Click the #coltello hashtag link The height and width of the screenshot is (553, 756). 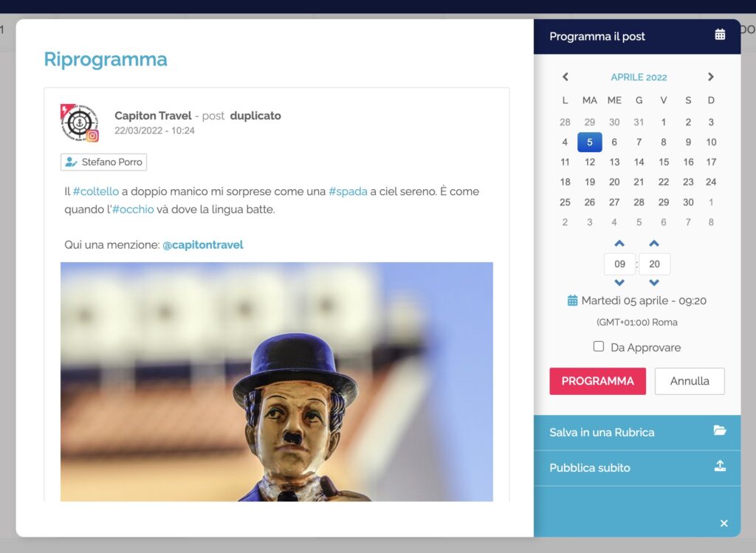coord(96,191)
